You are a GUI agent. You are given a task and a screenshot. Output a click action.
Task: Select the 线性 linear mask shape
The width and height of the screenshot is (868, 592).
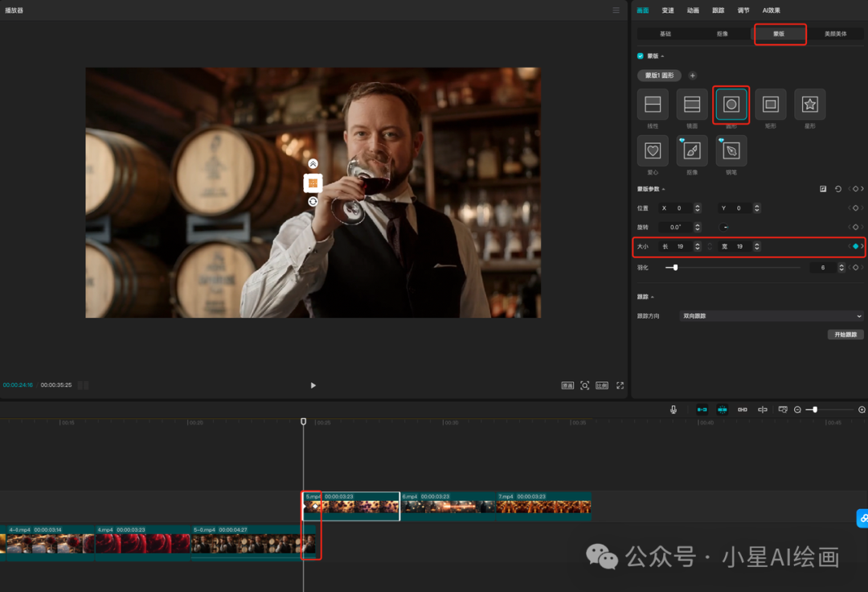coord(653,104)
